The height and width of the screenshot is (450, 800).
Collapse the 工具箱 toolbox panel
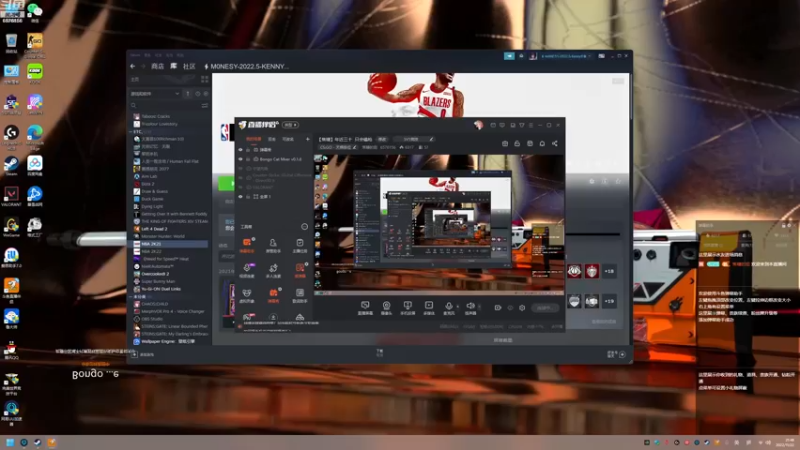pos(305,227)
